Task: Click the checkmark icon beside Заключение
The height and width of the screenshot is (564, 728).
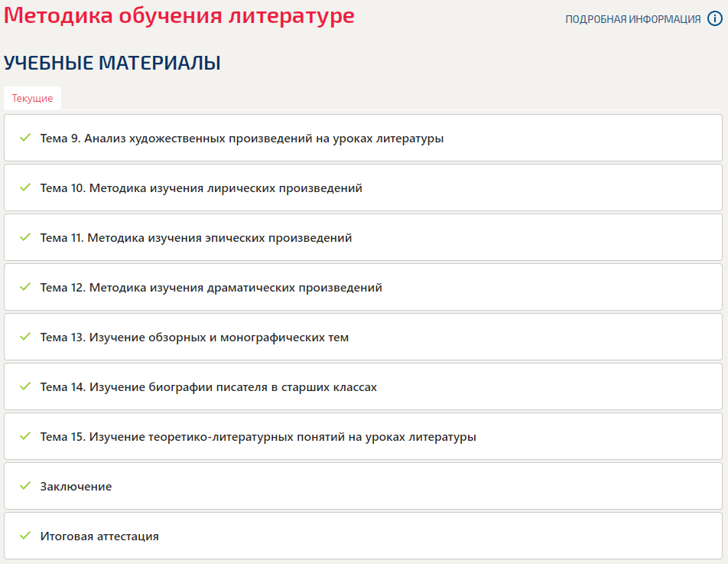Action: tap(25, 485)
